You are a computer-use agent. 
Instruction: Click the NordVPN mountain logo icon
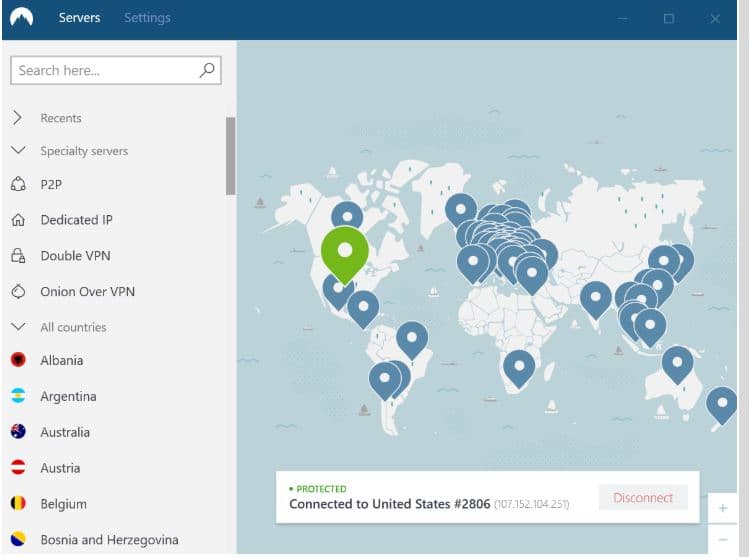[x=22, y=18]
